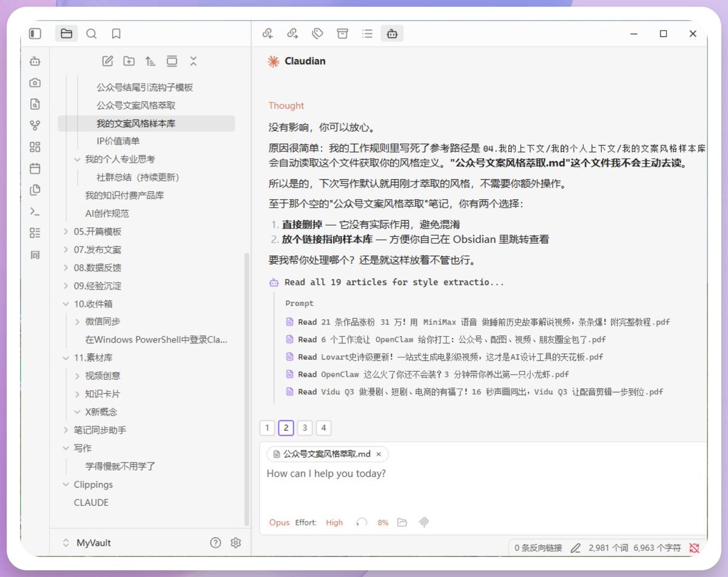Collapse the 11.素材库 folder
The width and height of the screenshot is (728, 577).
[x=66, y=358]
